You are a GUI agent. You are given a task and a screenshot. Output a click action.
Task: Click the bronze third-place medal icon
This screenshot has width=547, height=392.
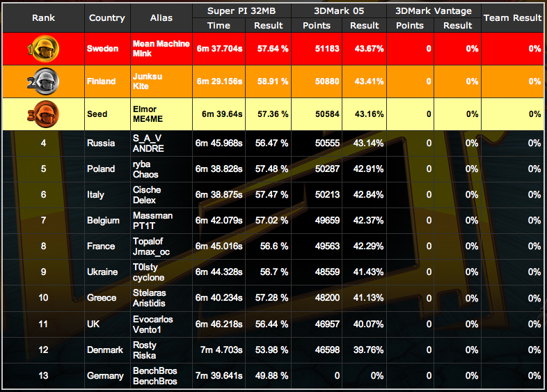42,114
